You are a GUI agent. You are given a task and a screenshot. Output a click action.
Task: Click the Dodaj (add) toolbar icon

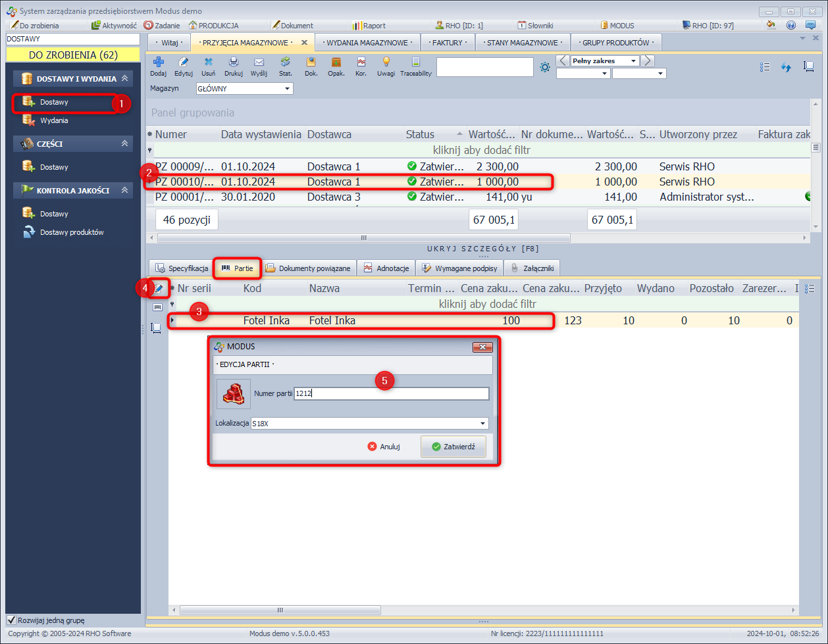tap(158, 62)
